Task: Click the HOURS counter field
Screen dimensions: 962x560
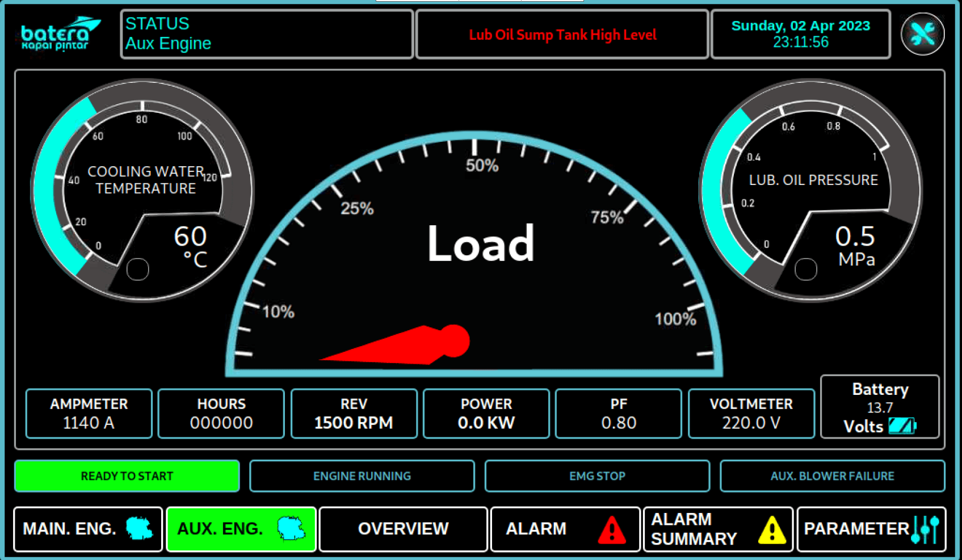Action: [x=221, y=414]
